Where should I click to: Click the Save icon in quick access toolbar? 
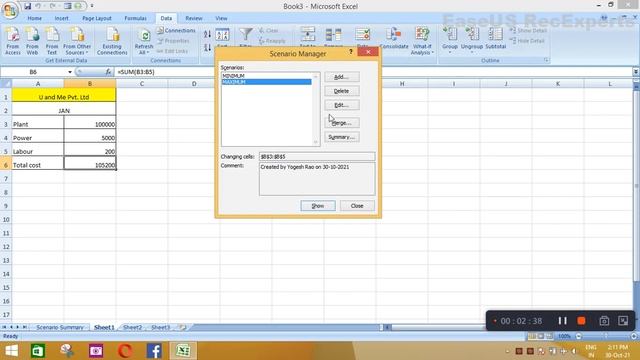[27, 6]
